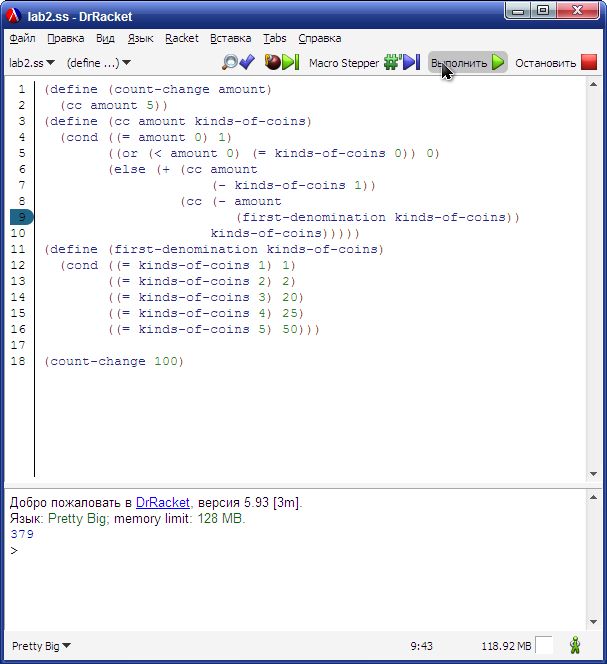Click the Macro Stepper button
The width and height of the screenshot is (607, 664).
pyautogui.click(x=364, y=63)
